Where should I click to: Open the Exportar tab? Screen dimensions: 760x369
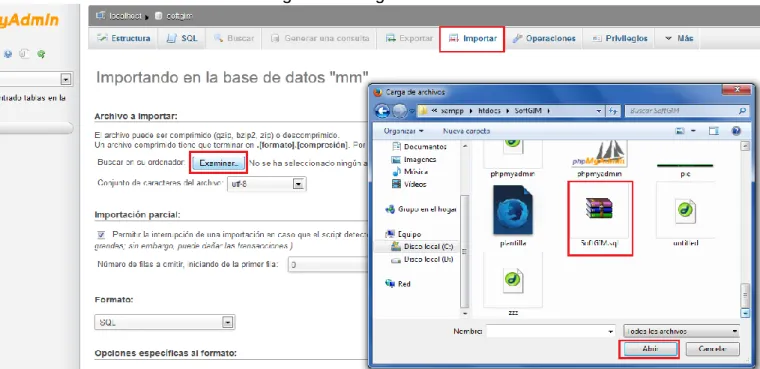409,38
